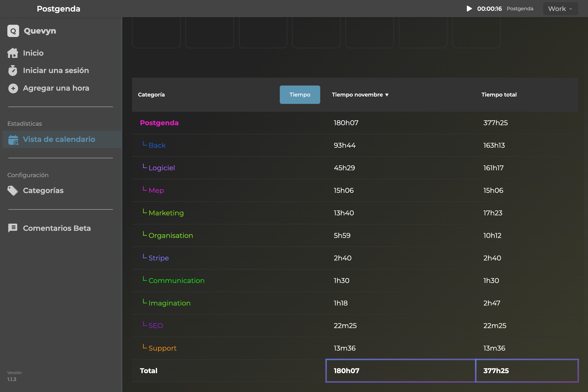Click the Quevyn avatar icon
The height and width of the screenshot is (392, 588).
point(13,31)
